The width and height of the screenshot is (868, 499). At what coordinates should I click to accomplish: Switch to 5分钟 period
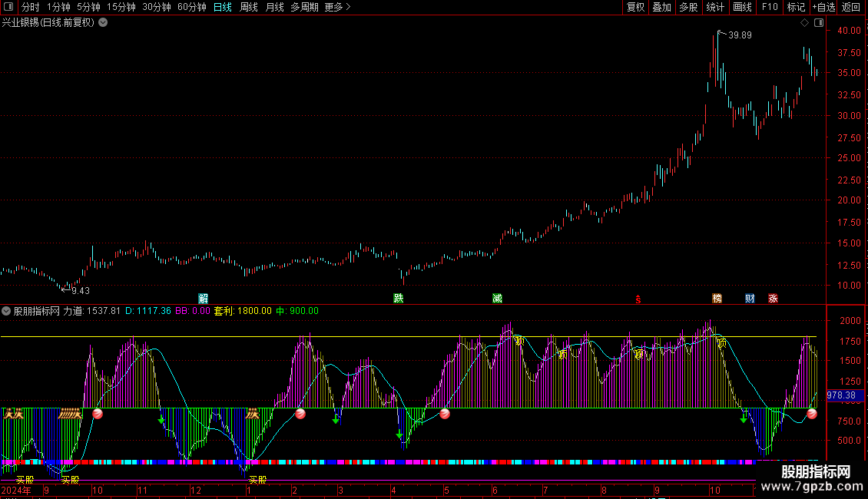pyautogui.click(x=88, y=7)
